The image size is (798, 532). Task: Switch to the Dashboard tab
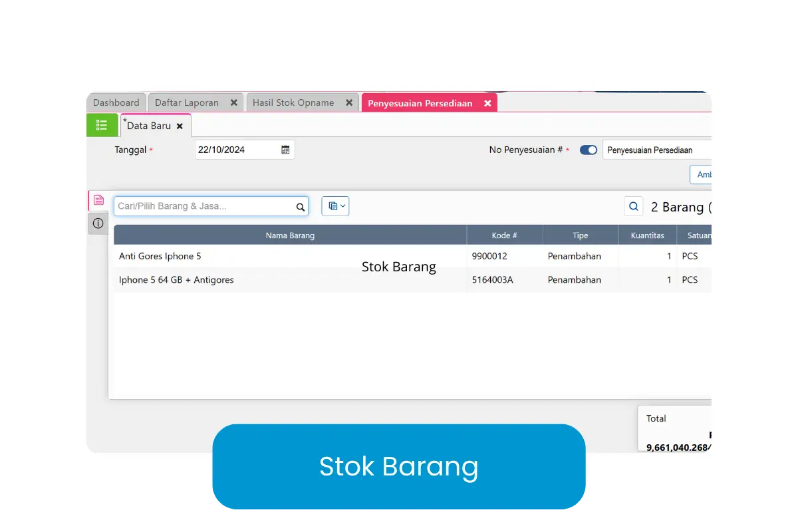coord(116,103)
